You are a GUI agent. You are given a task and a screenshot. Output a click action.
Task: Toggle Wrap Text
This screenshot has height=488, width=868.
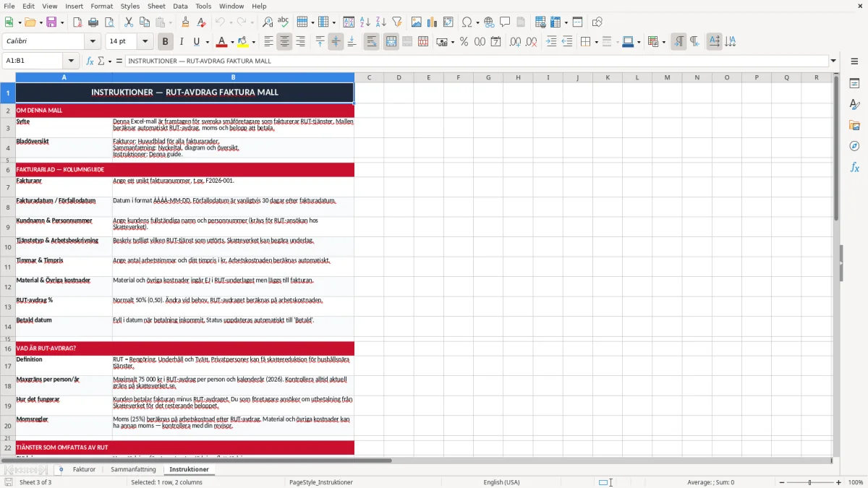(x=371, y=42)
